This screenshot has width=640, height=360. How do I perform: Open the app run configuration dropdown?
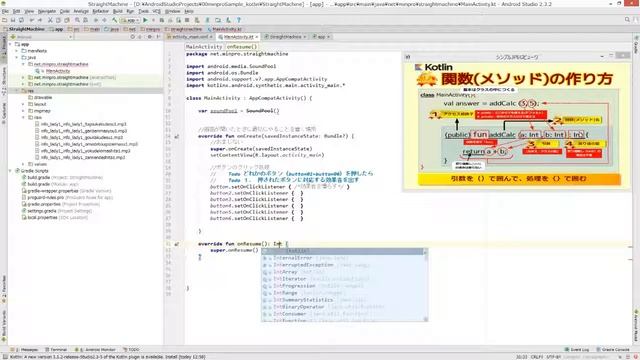[130, 20]
